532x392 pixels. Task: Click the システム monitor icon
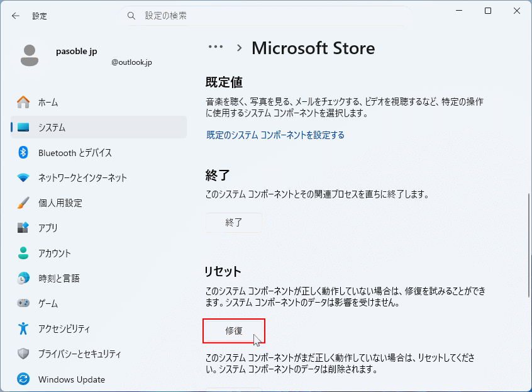click(23, 127)
